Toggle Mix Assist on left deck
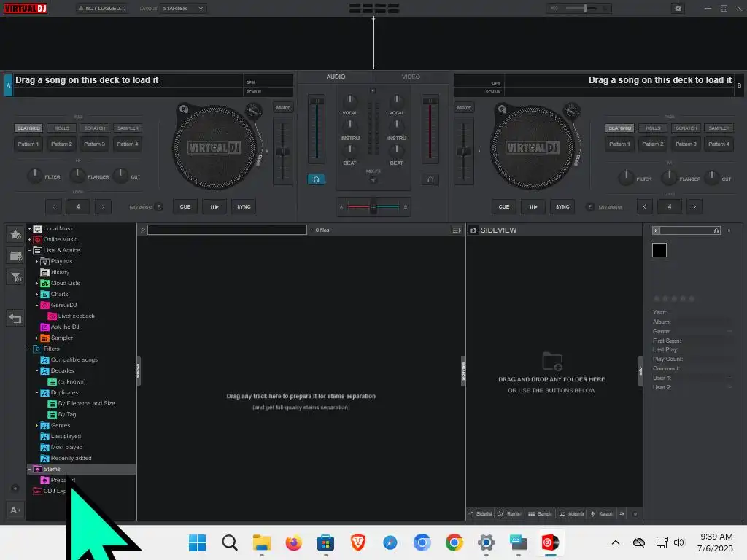The height and width of the screenshot is (560, 747). (x=159, y=206)
